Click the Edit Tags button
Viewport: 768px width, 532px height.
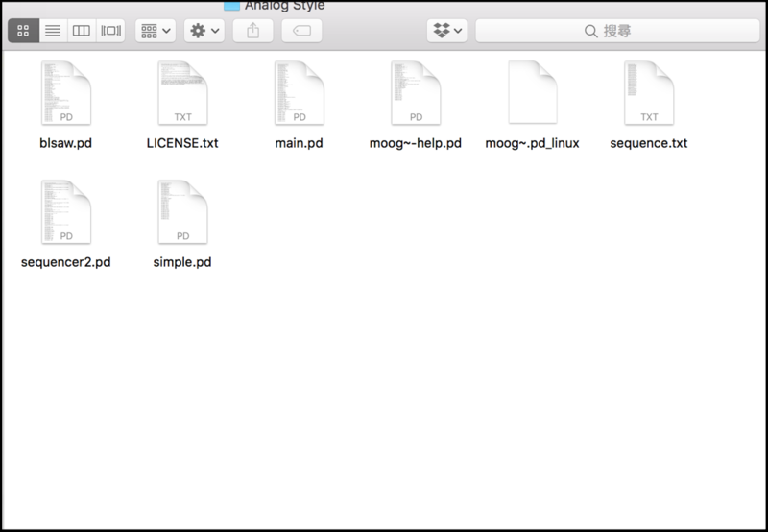click(301, 31)
